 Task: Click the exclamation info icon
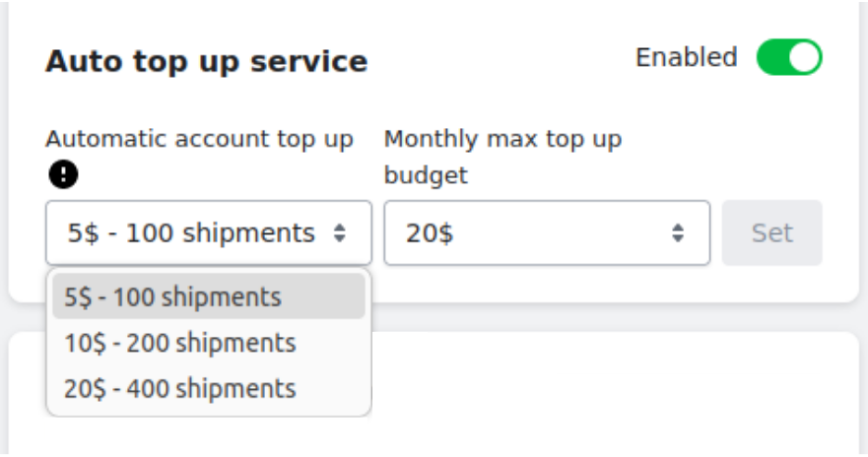pyautogui.click(x=62, y=175)
